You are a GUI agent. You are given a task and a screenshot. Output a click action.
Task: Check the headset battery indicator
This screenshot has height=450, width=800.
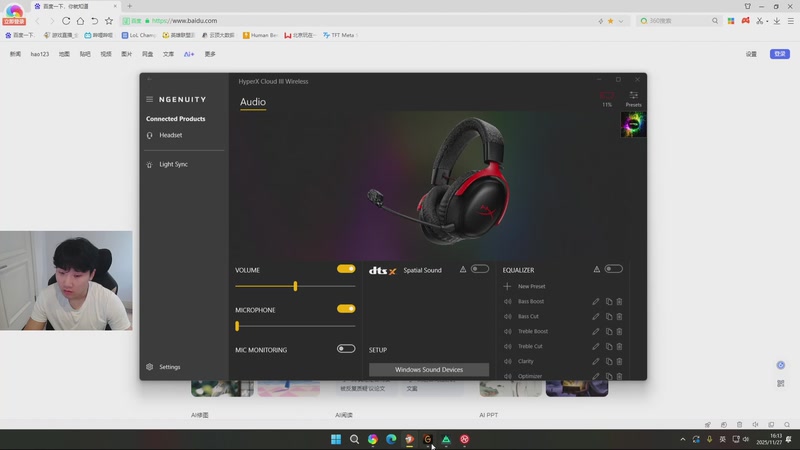tap(607, 98)
